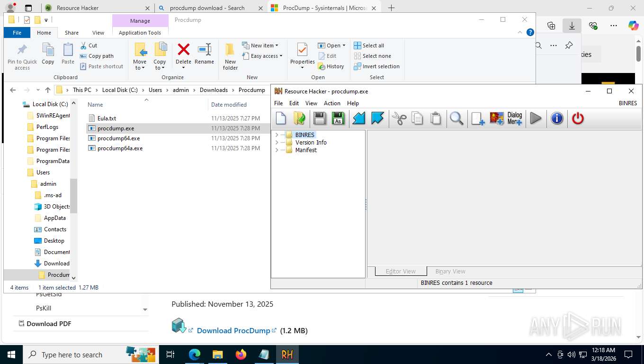Click the Save floppy disk icon in Resource Hacker
644x364 pixels.
point(320,118)
